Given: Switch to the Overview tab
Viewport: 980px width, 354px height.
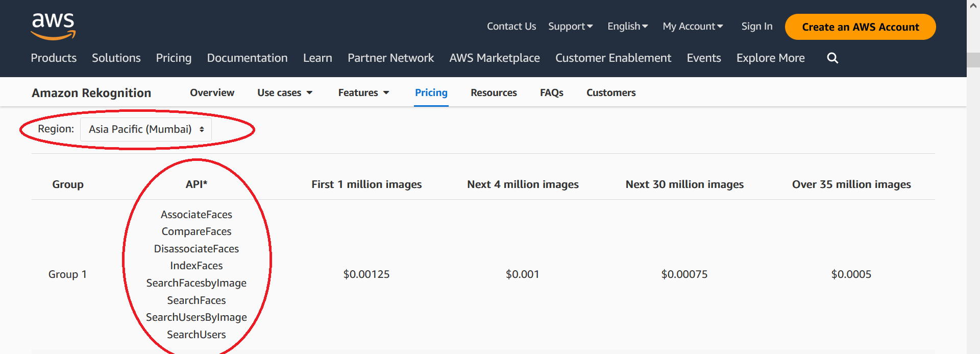Looking at the screenshot, I should [x=212, y=93].
